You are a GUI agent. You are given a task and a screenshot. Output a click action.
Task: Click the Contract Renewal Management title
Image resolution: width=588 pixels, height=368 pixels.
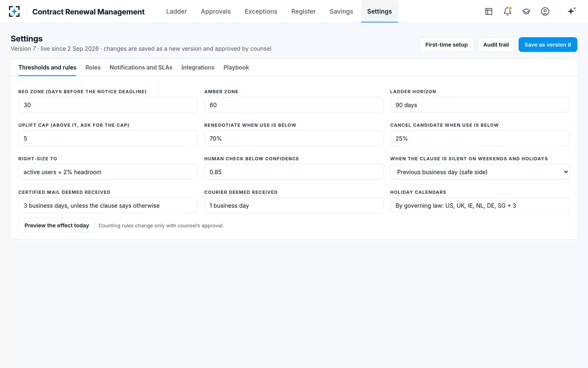pos(88,12)
